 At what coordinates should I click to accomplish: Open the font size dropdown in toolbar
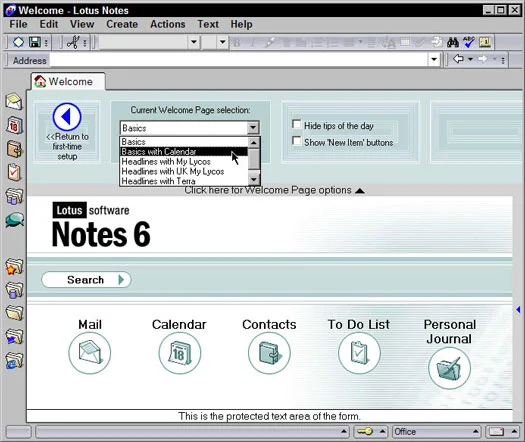pyautogui.click(x=222, y=42)
